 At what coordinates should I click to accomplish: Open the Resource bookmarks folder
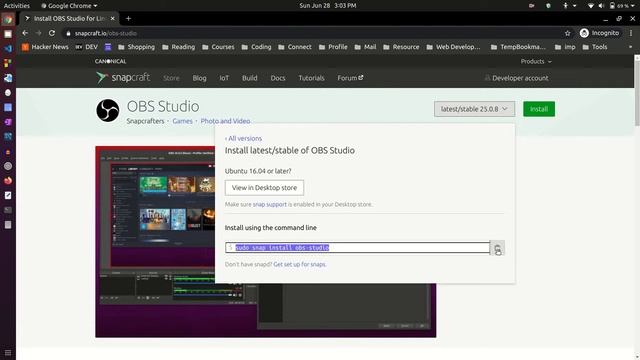[x=401, y=47]
